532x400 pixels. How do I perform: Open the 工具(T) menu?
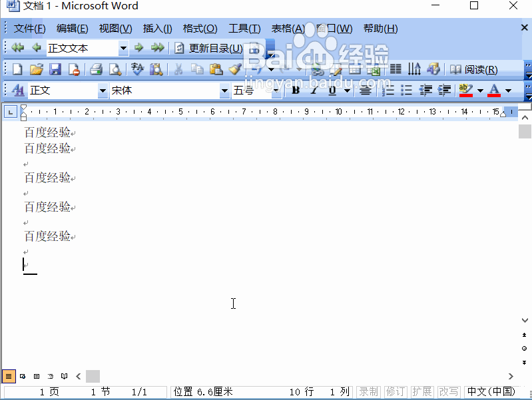pyautogui.click(x=244, y=29)
